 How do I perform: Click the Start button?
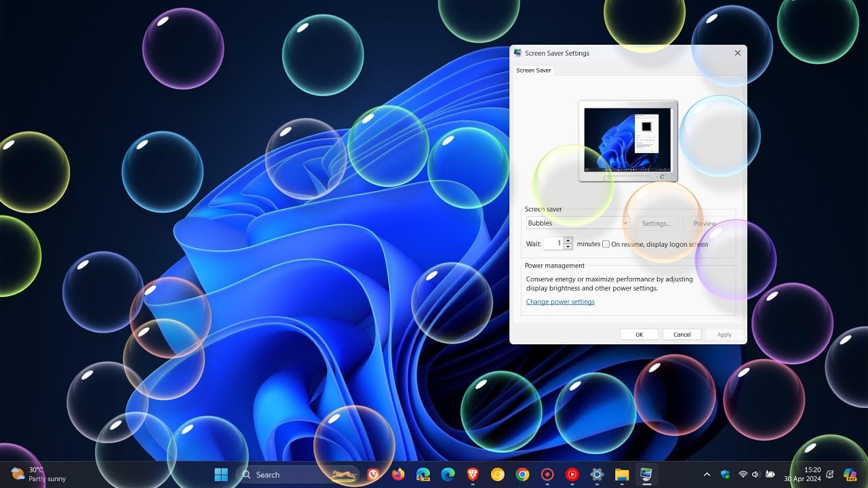pos(221,474)
